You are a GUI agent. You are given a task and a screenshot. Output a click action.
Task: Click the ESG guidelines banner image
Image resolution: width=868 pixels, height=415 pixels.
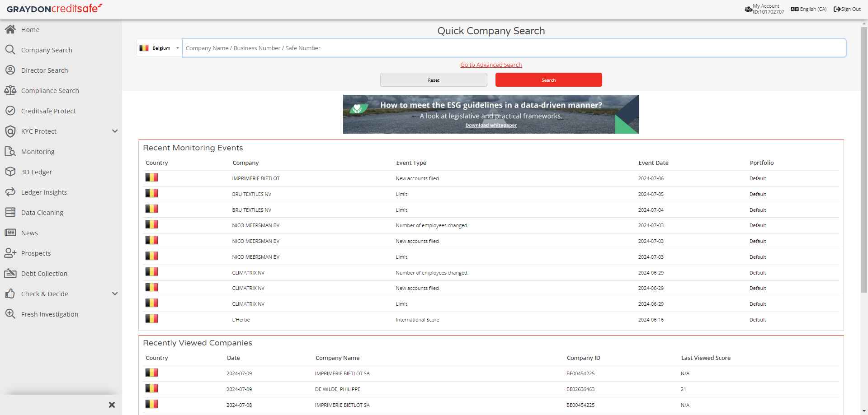[491, 114]
